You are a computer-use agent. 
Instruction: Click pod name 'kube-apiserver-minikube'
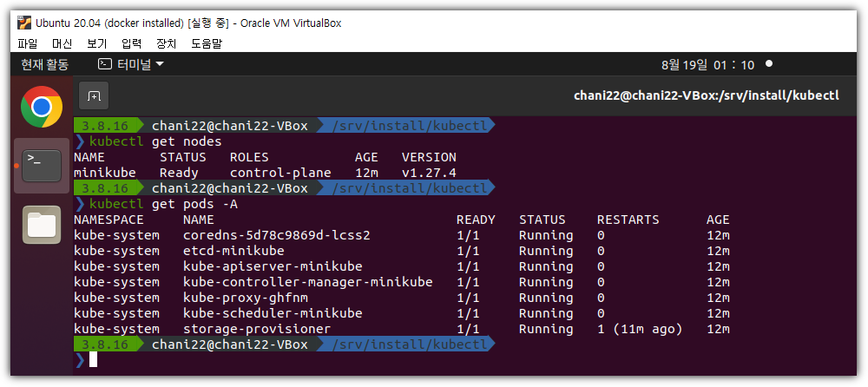(273, 266)
